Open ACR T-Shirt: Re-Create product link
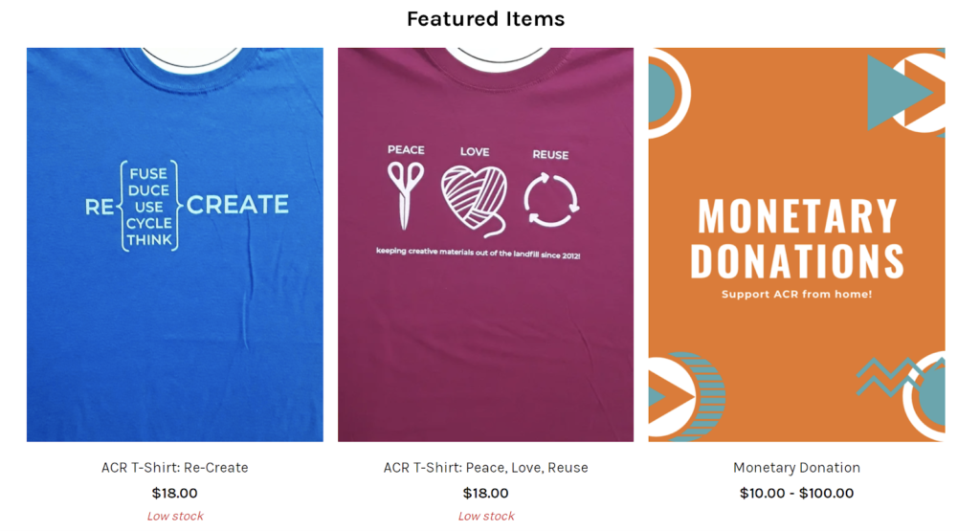 [175, 467]
